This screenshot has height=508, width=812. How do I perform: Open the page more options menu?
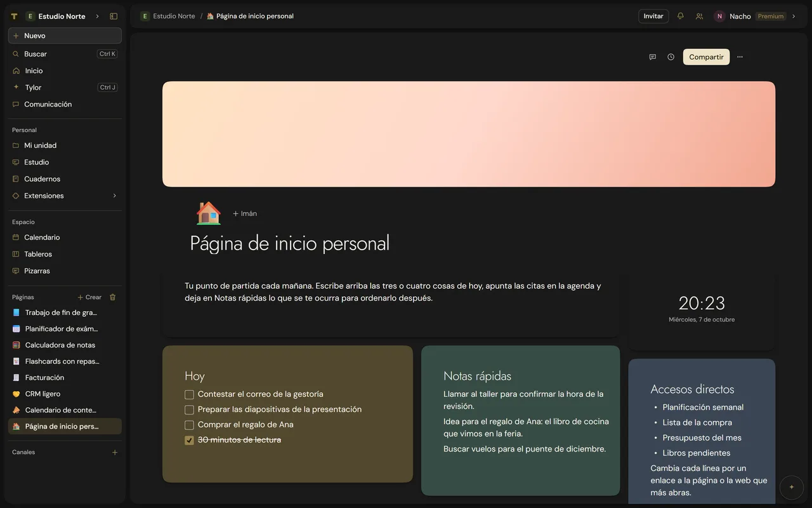(740, 57)
